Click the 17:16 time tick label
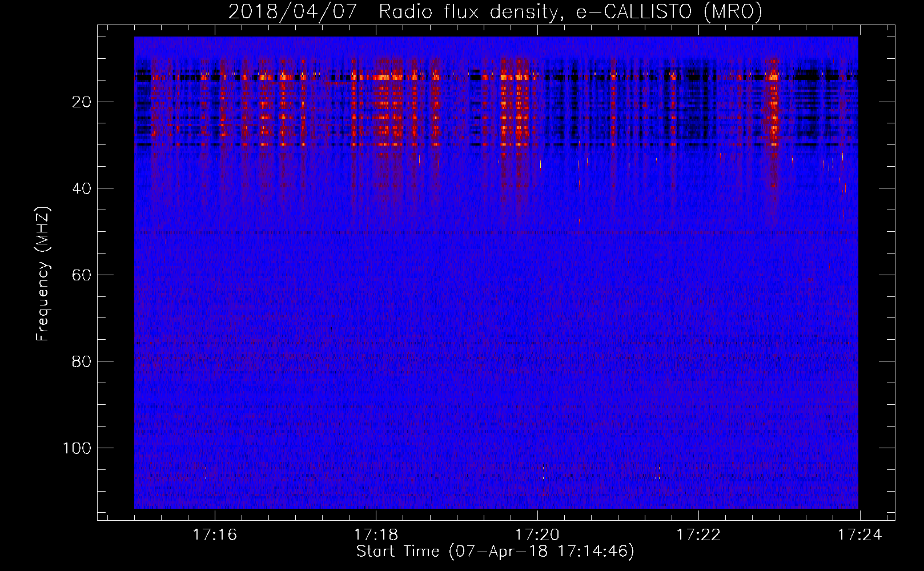 click(215, 535)
